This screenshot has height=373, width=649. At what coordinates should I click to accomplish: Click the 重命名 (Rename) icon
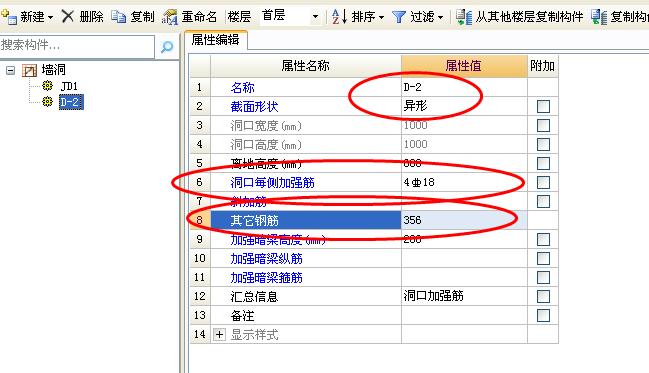pyautogui.click(x=170, y=17)
